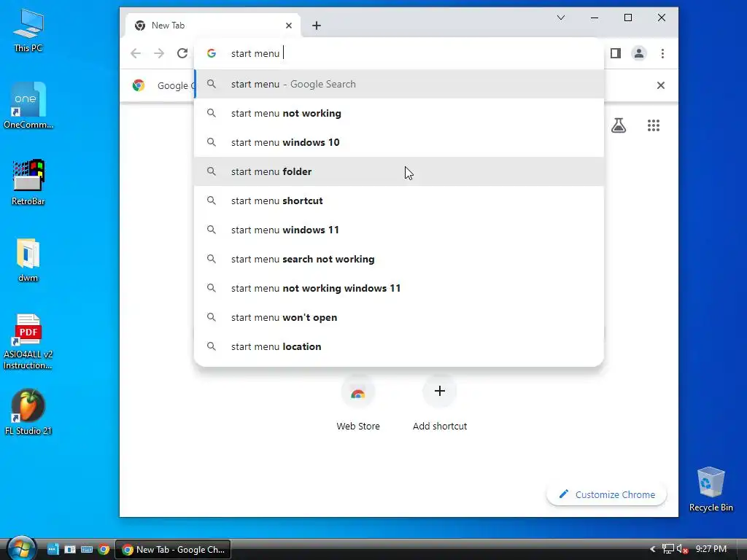Select the OneCommander desktop shortcut

(28, 106)
